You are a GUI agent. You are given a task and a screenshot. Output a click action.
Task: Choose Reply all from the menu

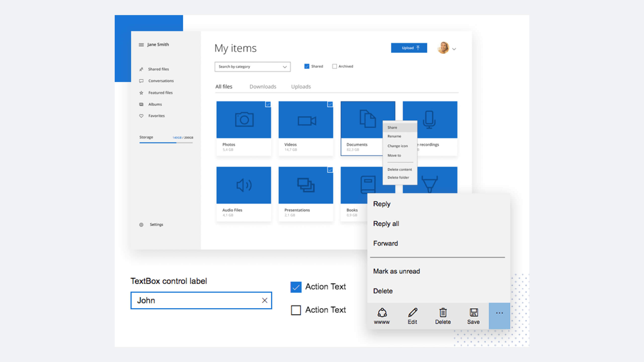pos(386,223)
